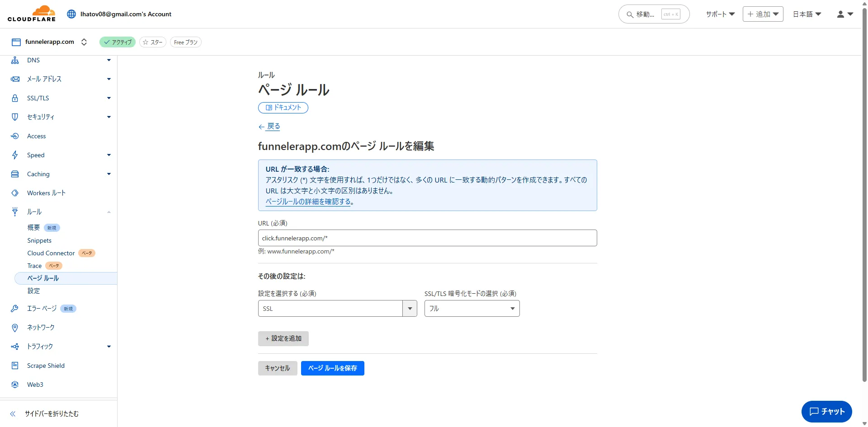The width and height of the screenshot is (868, 427).
Task: Click the メール アドレス envelope icon
Action: pos(15,79)
